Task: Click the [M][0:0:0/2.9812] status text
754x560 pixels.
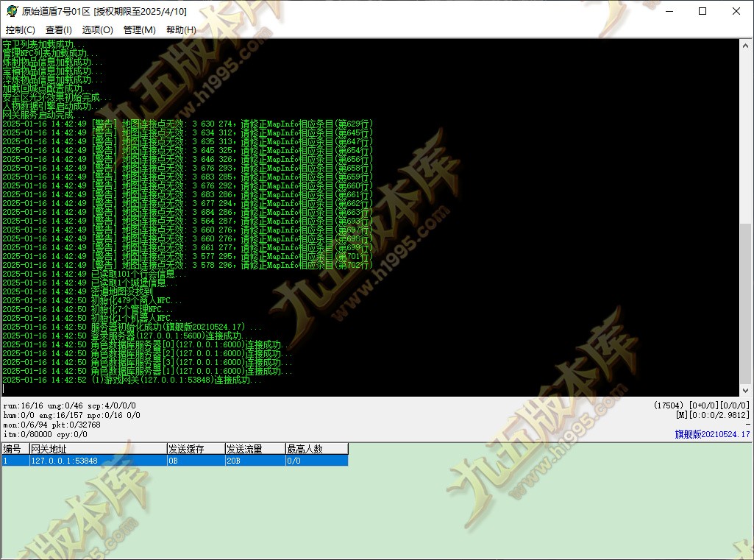Action: tap(713, 415)
